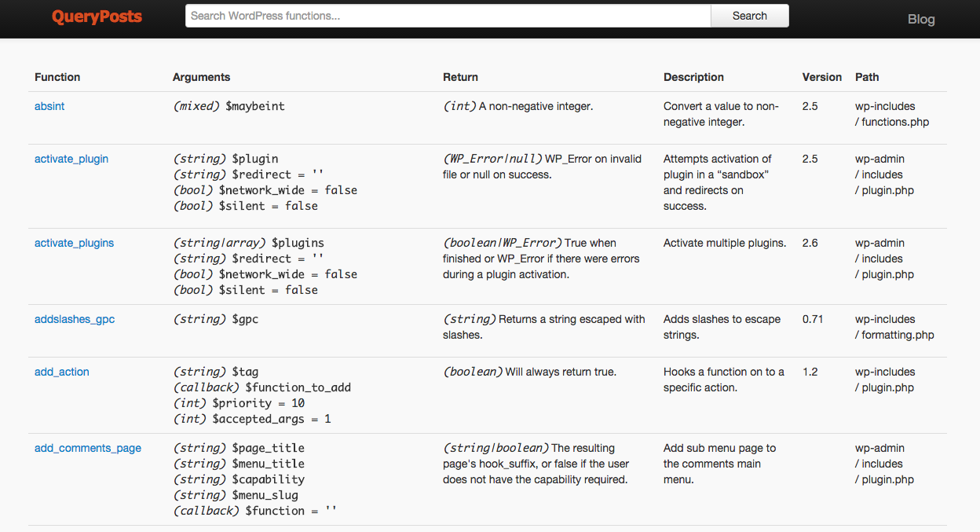The image size is (980, 532).
Task: Open the absint function page
Action: click(49, 106)
